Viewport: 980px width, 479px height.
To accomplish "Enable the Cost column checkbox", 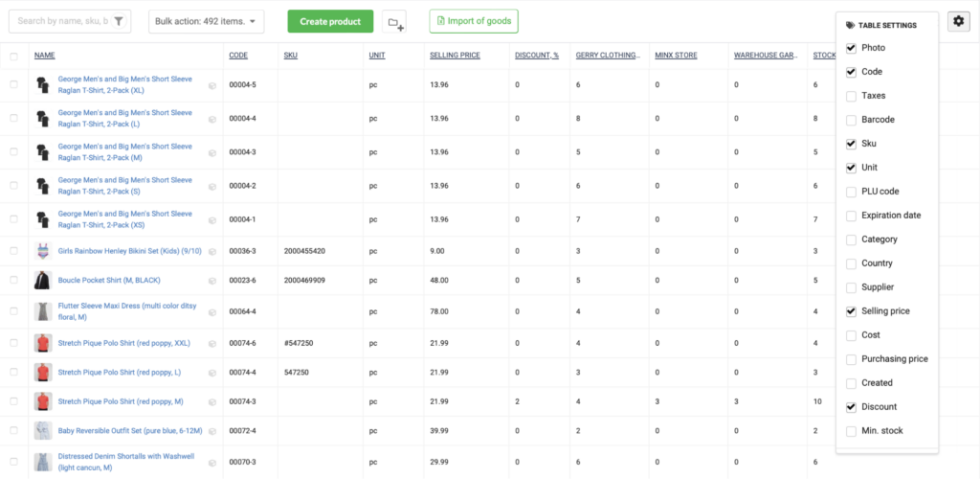I will tap(851, 335).
